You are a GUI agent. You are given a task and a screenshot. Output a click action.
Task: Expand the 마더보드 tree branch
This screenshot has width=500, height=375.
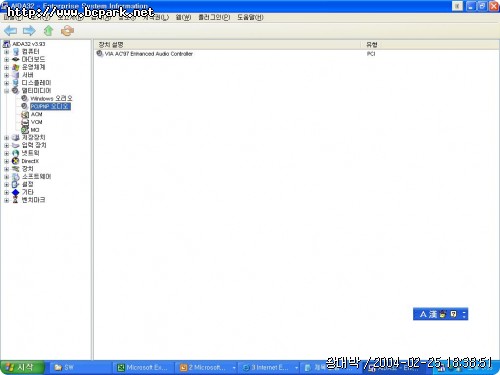(6, 59)
